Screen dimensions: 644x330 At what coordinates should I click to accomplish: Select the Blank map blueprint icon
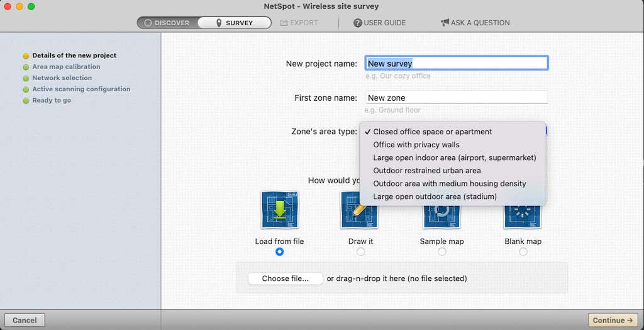tap(523, 217)
